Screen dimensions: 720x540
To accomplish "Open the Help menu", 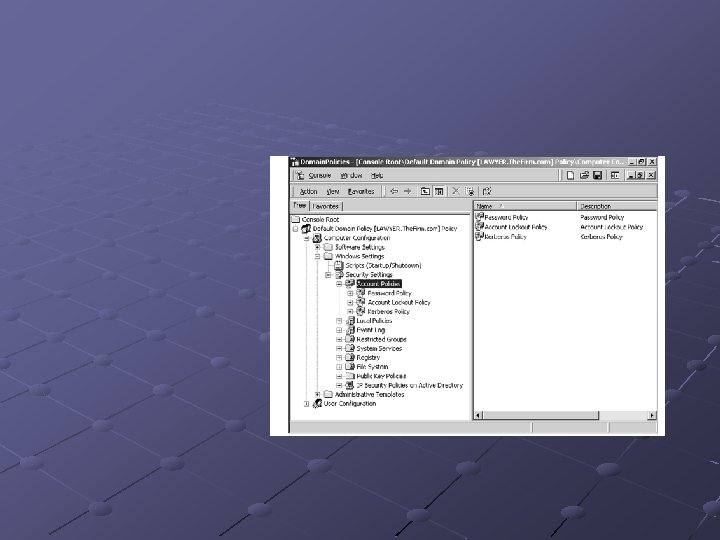I will 377,175.
